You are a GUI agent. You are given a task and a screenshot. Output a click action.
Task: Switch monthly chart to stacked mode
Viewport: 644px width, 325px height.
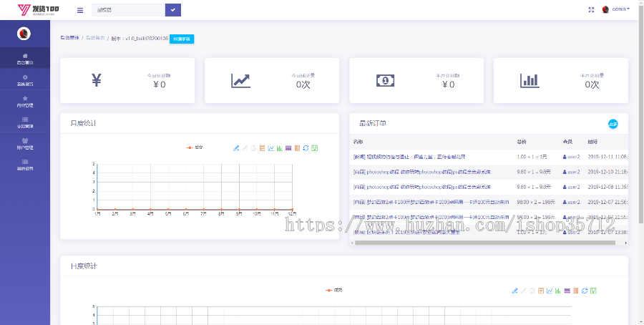click(288, 148)
